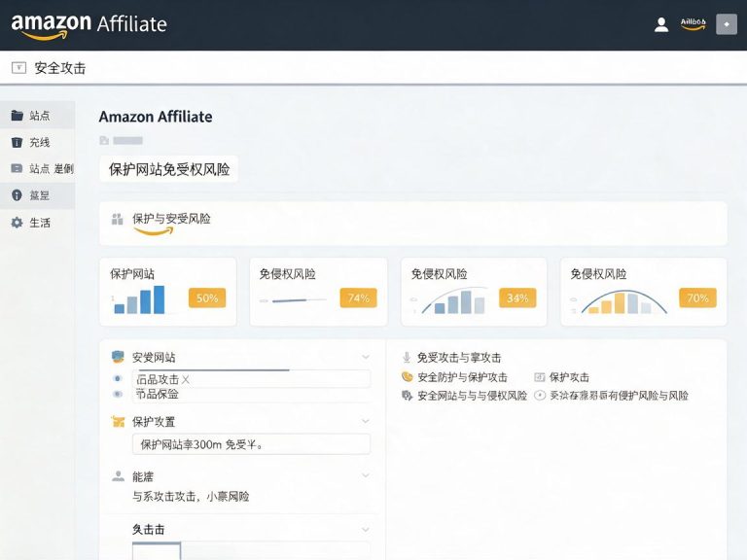747x560 pixels.
Task: Toggle the eye icon beside 后品攻击
Action: coord(118,378)
